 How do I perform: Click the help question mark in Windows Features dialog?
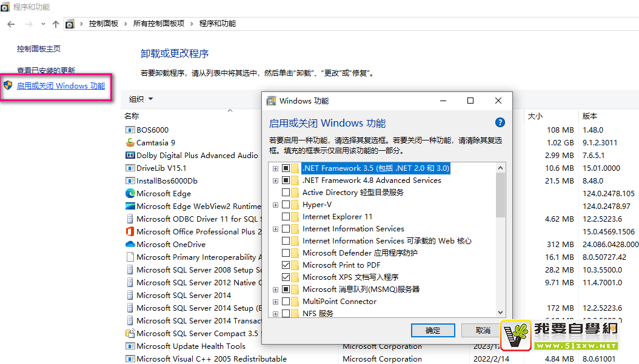(x=500, y=122)
